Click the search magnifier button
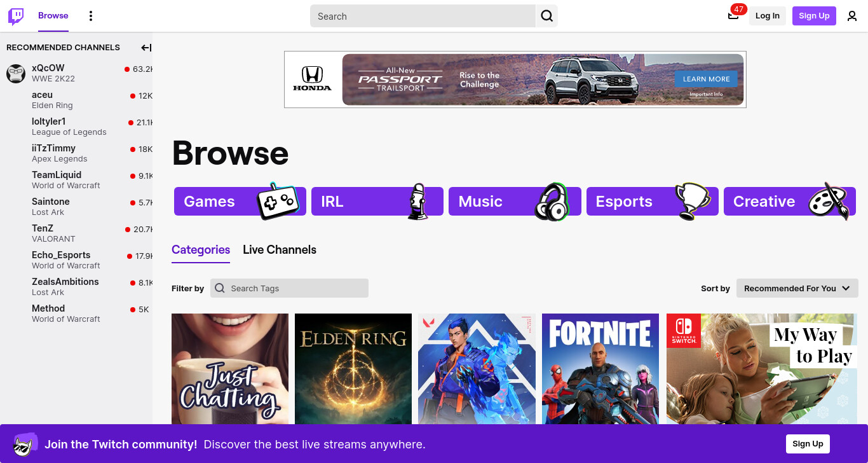Screen dimensions: 868x463 (x=546, y=16)
